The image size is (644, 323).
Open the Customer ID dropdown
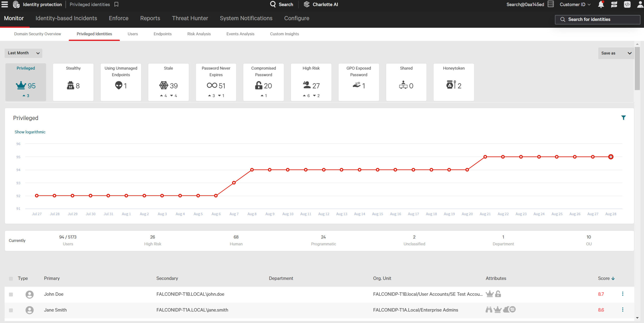tap(575, 4)
